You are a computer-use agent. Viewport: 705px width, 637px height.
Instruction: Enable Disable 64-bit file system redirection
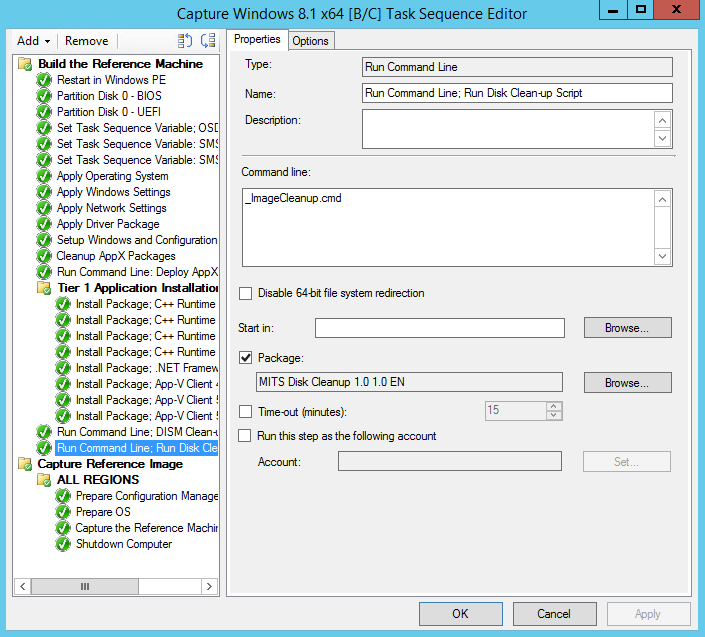(245, 294)
